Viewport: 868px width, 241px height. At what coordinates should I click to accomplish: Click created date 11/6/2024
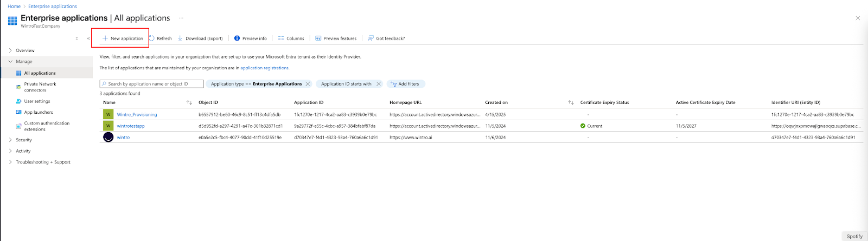click(495, 138)
